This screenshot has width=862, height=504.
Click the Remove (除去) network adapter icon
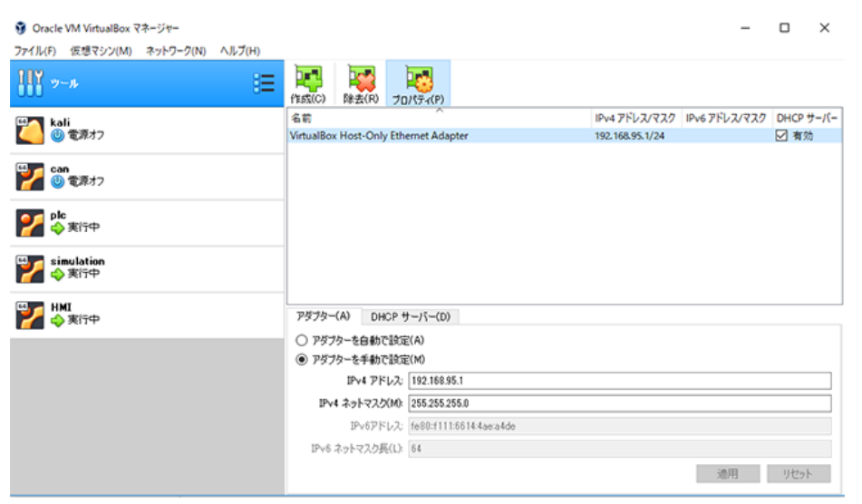(x=361, y=79)
